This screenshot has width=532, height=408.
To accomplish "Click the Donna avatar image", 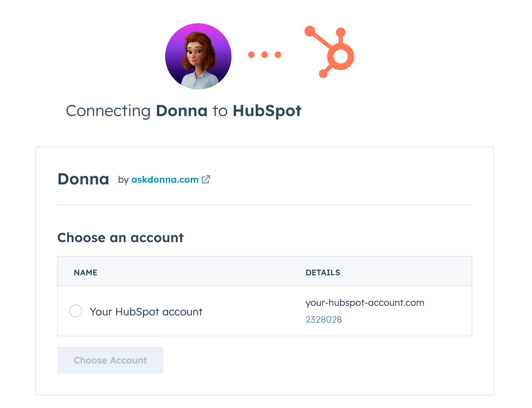I will (198, 56).
